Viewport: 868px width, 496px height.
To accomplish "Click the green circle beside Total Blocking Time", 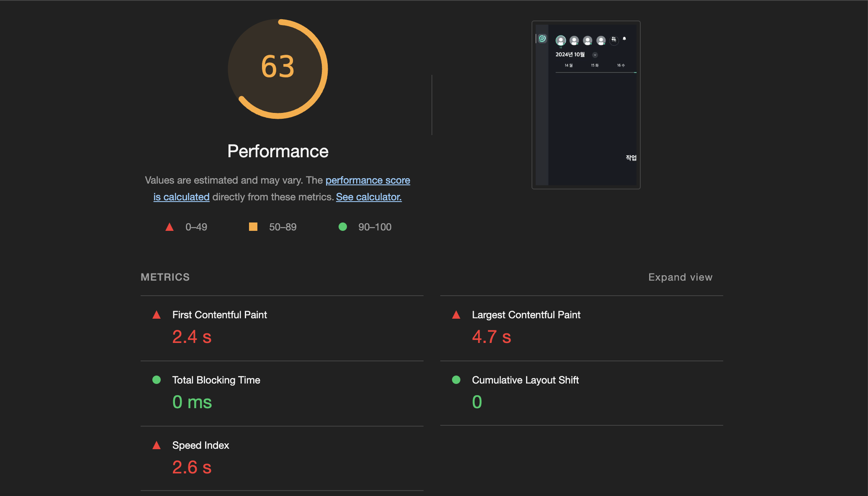I will coord(157,380).
